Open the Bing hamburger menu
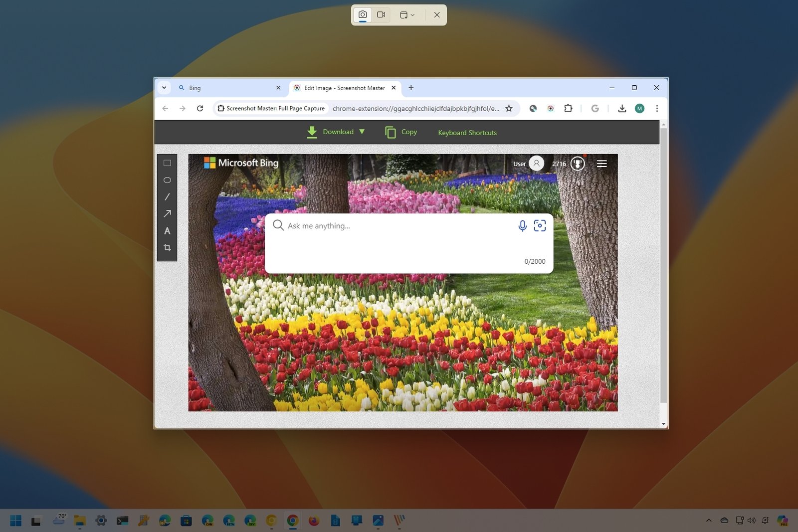This screenshot has width=798, height=532. (601, 163)
